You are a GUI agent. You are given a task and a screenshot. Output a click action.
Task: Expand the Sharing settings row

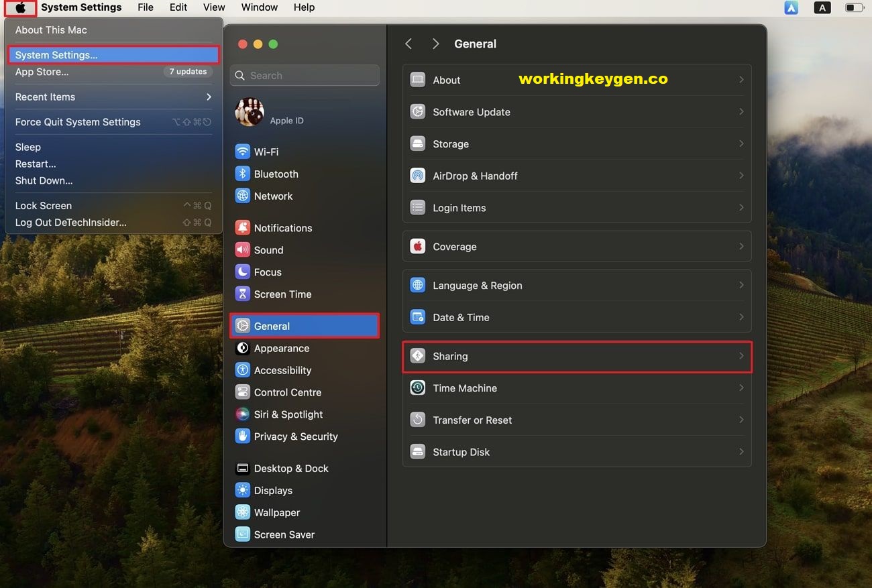576,356
